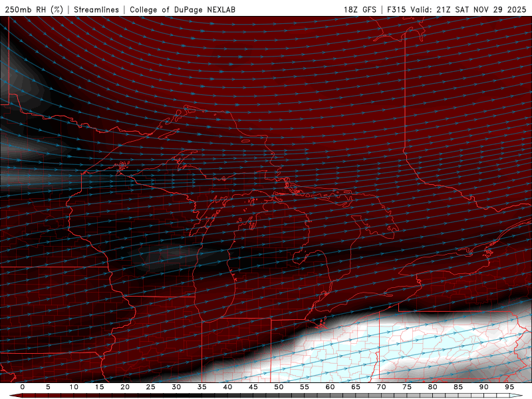This screenshot has width=532, height=399.
Task: Click the "65" label on the color scale
Action: coord(355,387)
